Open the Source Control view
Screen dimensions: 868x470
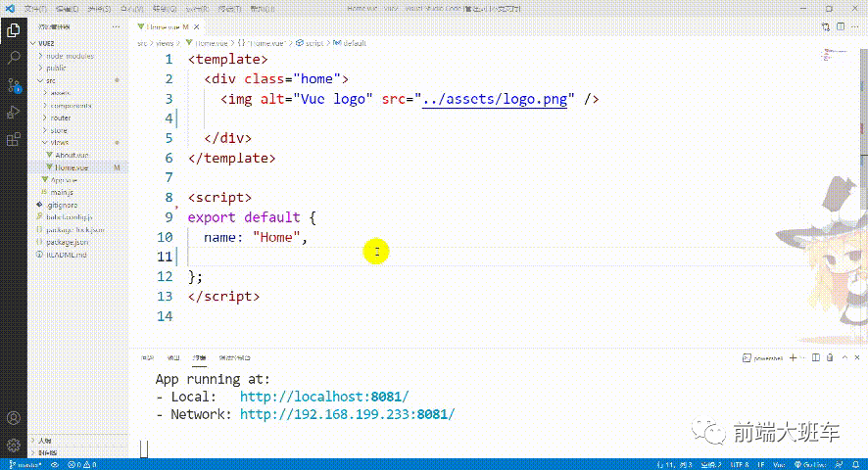[14, 85]
